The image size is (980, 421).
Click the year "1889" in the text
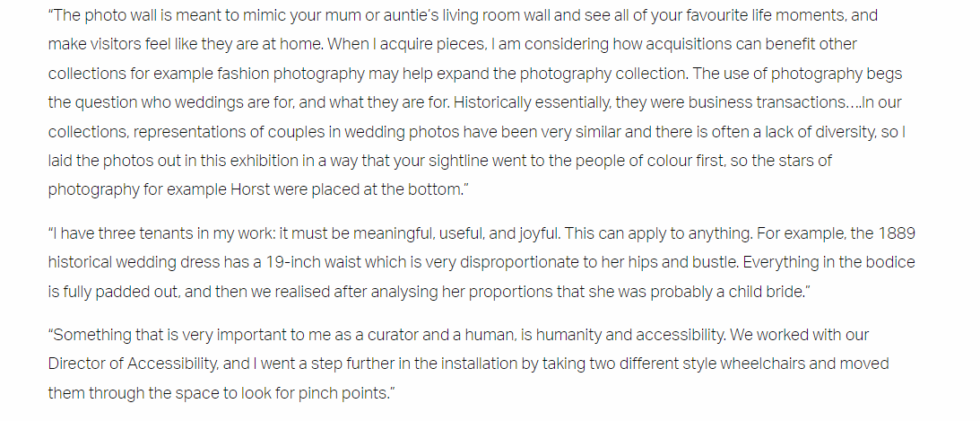point(897,234)
